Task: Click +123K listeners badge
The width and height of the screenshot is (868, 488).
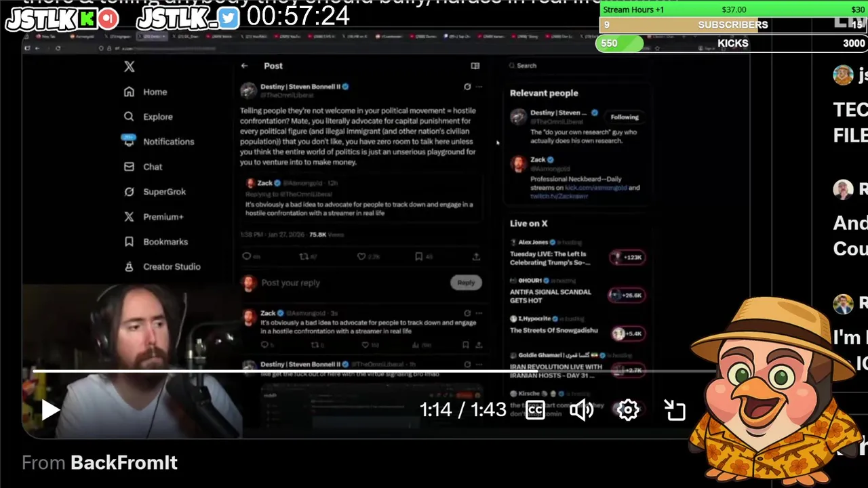Action: [x=627, y=258]
